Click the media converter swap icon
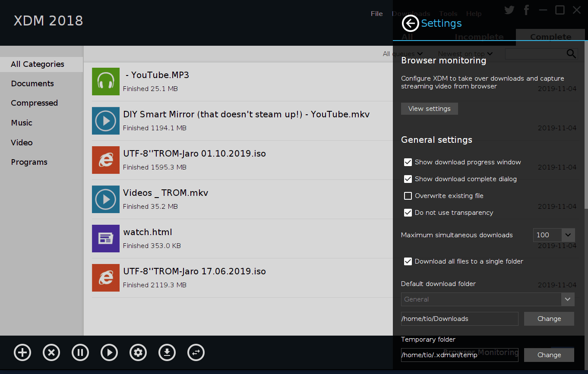 196,352
